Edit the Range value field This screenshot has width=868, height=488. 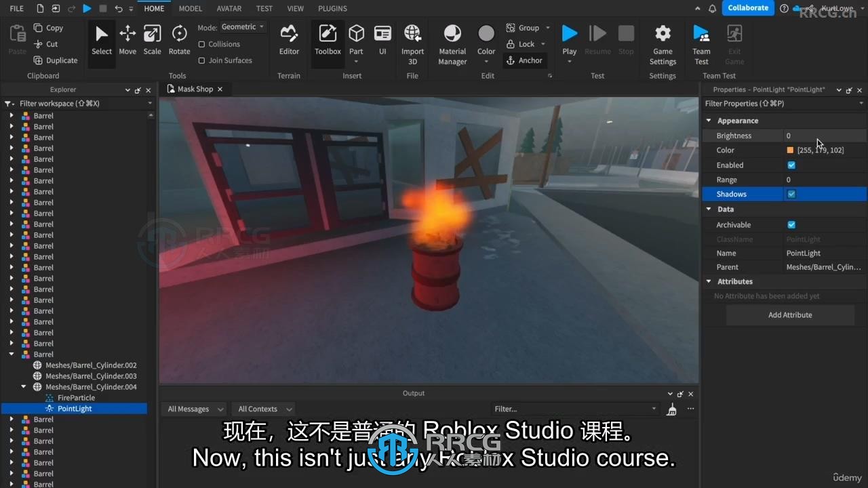pos(825,180)
